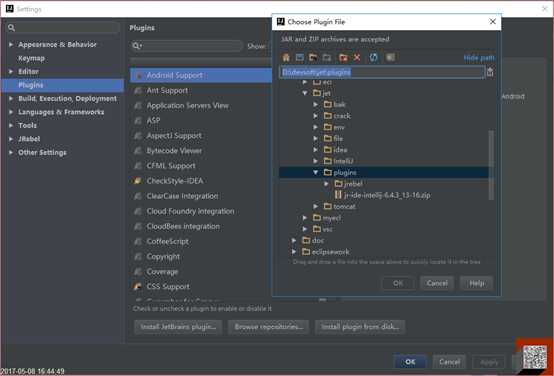Expand the Editor settings group
Image resolution: width=554 pixels, height=376 pixels.
click(11, 71)
